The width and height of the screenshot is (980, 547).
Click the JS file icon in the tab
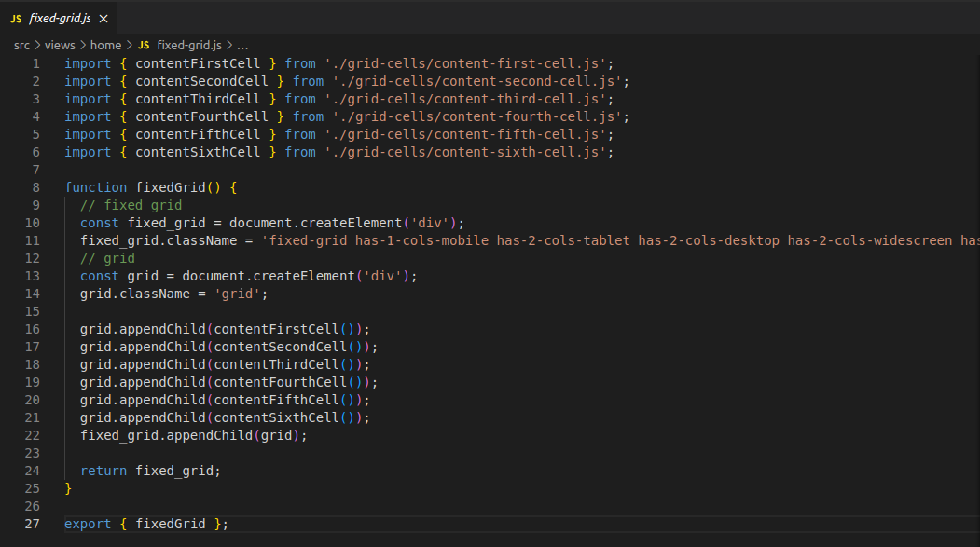click(x=16, y=19)
